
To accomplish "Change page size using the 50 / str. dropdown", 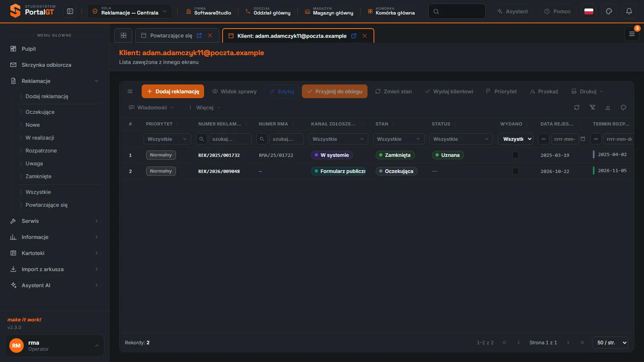I will [610, 343].
